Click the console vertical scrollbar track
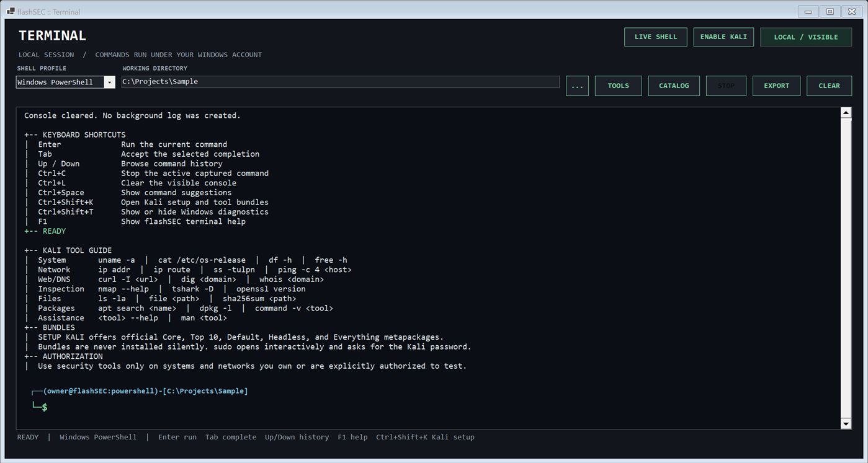The width and height of the screenshot is (868, 463). pos(846,268)
